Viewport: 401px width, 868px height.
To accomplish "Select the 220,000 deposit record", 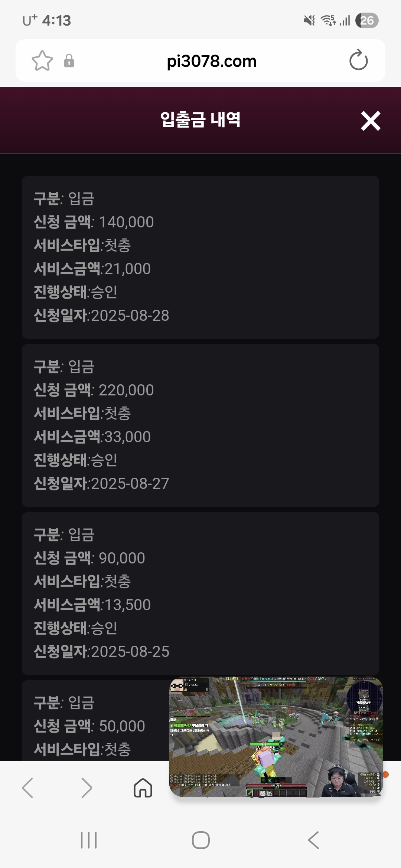I will pos(200,425).
